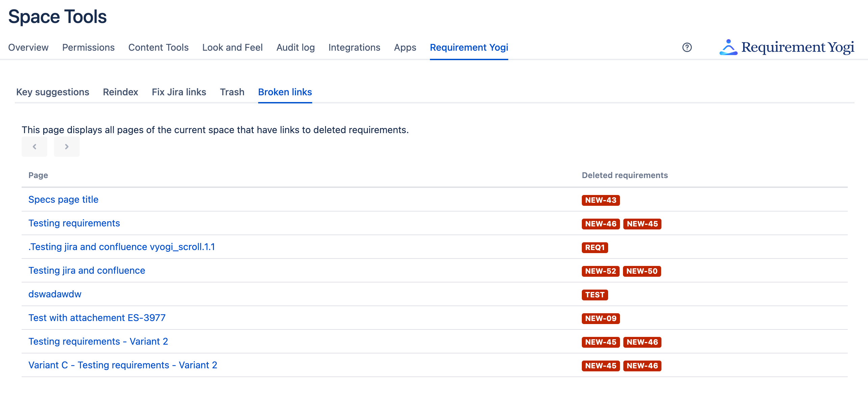Click the NEW-52 requirement badge
Screen dimensions: 868x394
pyautogui.click(x=600, y=271)
